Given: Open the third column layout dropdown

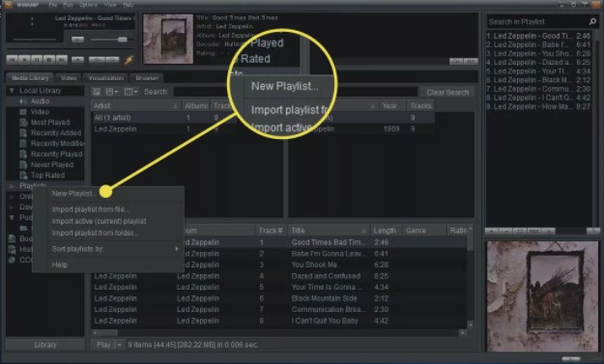Looking at the screenshot, I should click(131, 92).
